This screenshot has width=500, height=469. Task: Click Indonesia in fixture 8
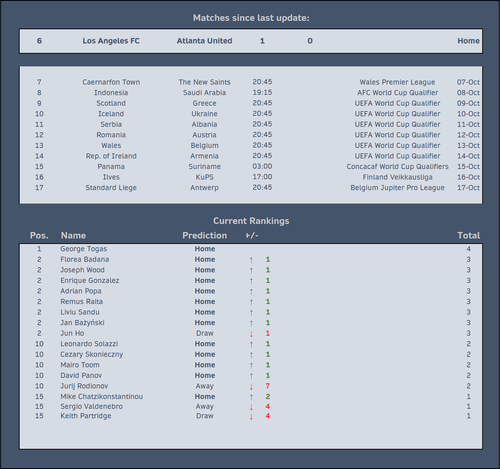click(x=111, y=93)
